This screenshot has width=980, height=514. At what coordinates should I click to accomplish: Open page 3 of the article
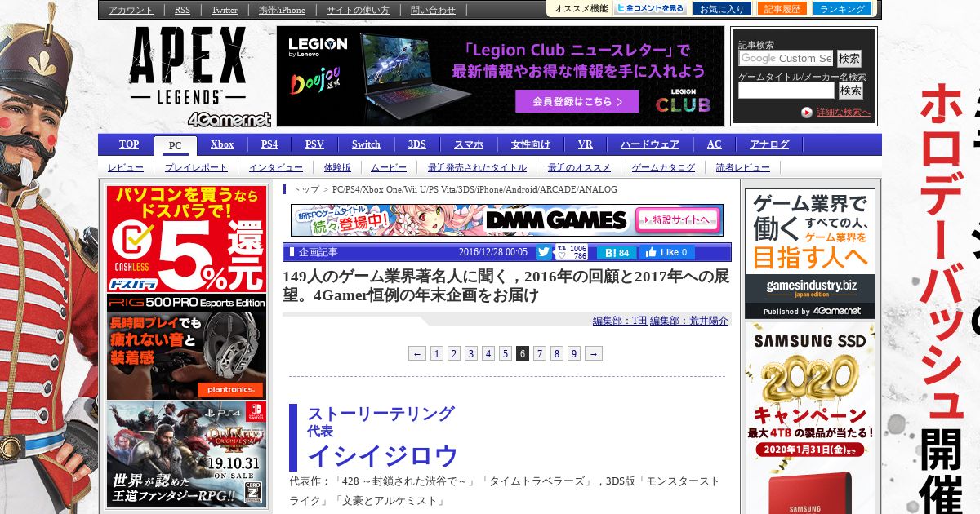pos(471,353)
